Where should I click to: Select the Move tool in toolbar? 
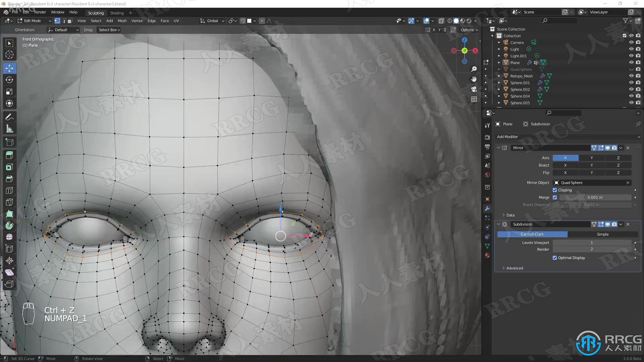[9, 68]
